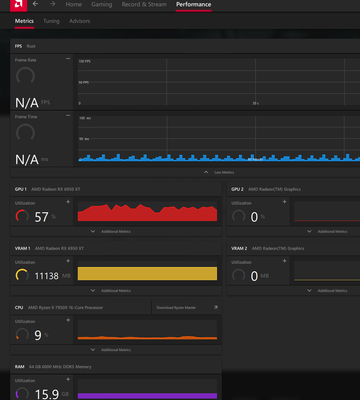Select the Performance tab
The width and height of the screenshot is (360, 400).
(x=193, y=4)
